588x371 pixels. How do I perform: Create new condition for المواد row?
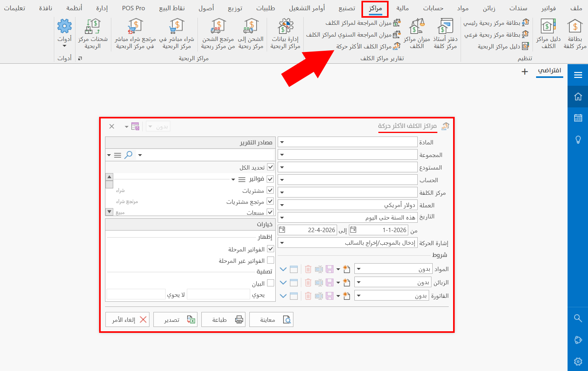[346, 269]
